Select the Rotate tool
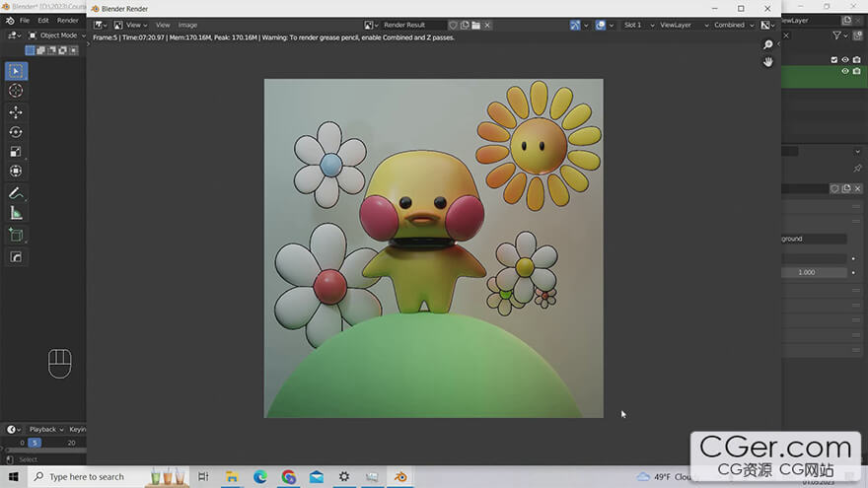The height and width of the screenshot is (488, 868). pos(16,132)
